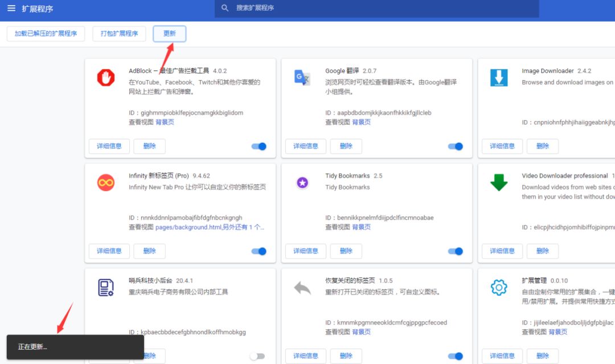Disable the Google 翻译 toggle

pyautogui.click(x=456, y=147)
